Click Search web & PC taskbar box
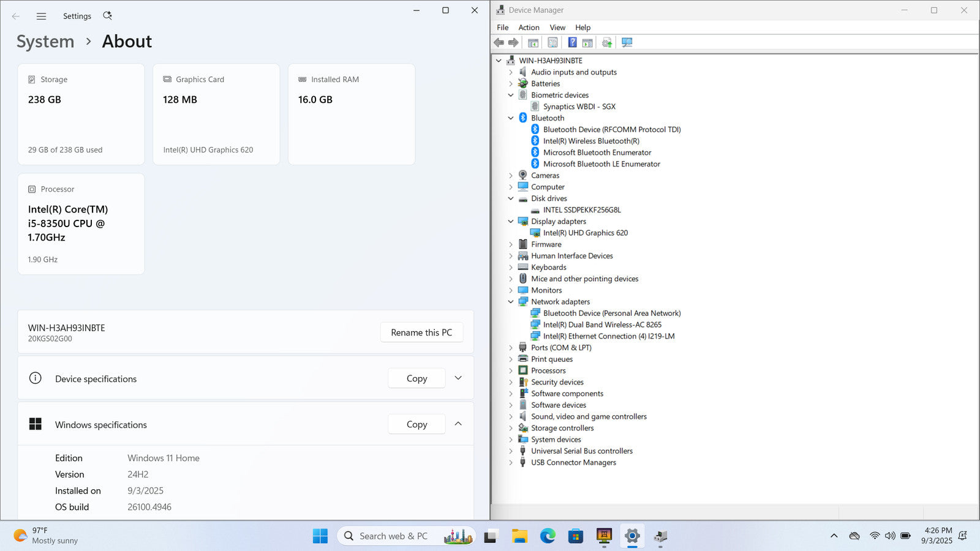 click(x=406, y=536)
